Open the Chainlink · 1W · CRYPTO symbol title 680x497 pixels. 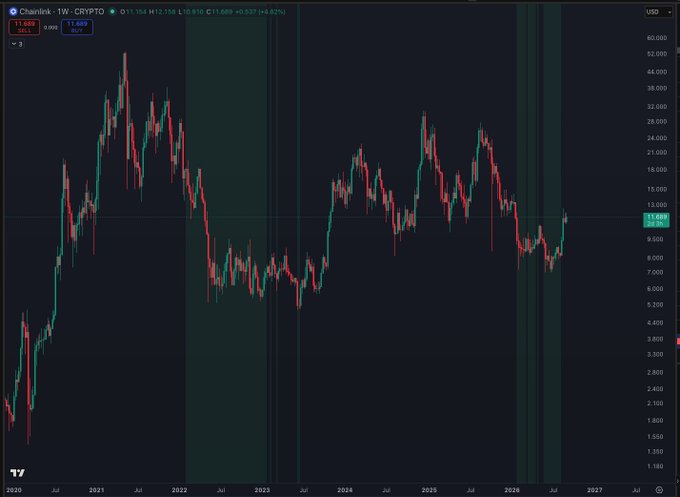62,12
